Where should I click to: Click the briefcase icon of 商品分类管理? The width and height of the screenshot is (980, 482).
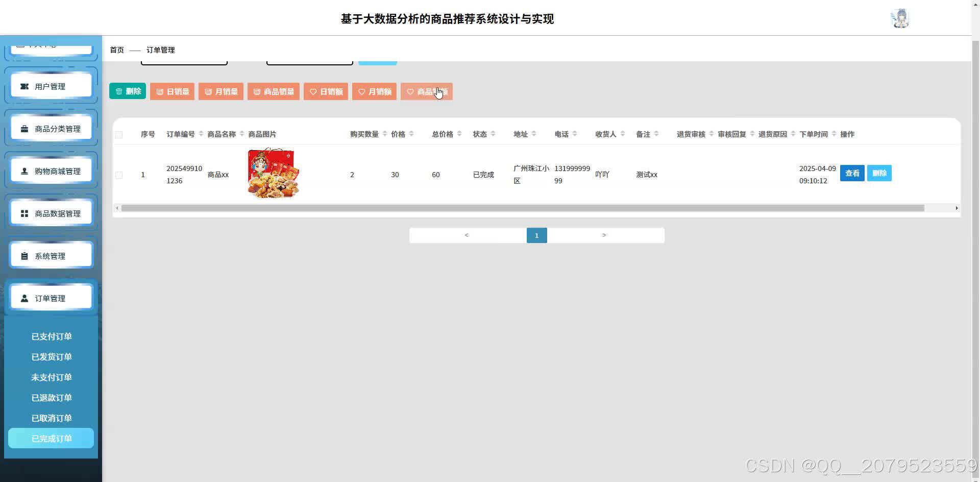click(x=24, y=129)
